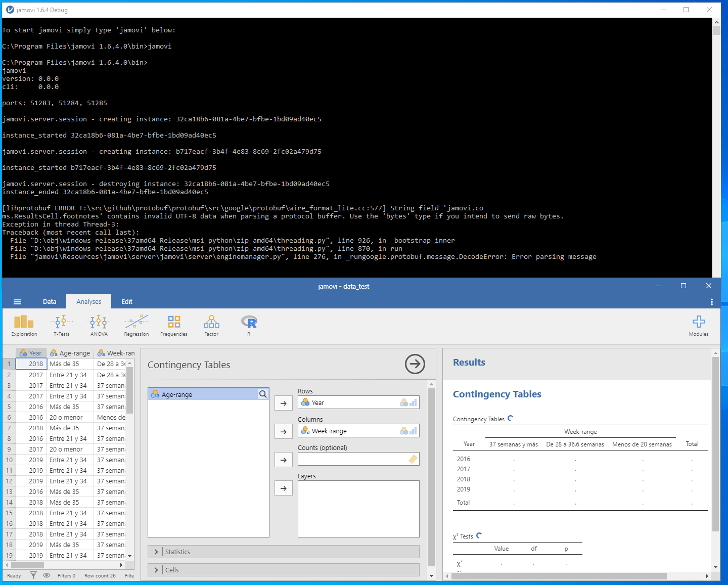The width and height of the screenshot is (728, 585).
Task: Click jamovi logo icon in console title bar
Action: point(10,10)
